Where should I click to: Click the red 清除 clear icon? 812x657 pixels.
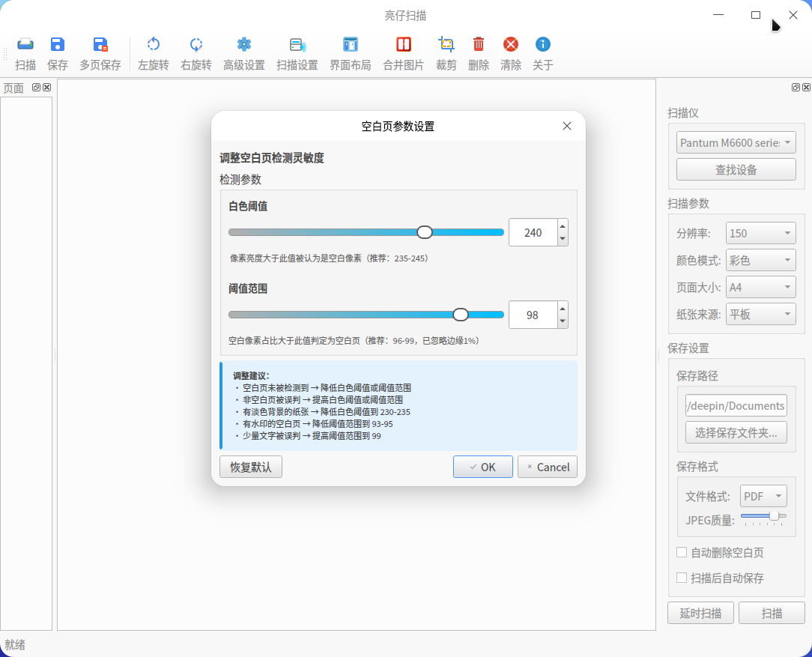tap(511, 44)
